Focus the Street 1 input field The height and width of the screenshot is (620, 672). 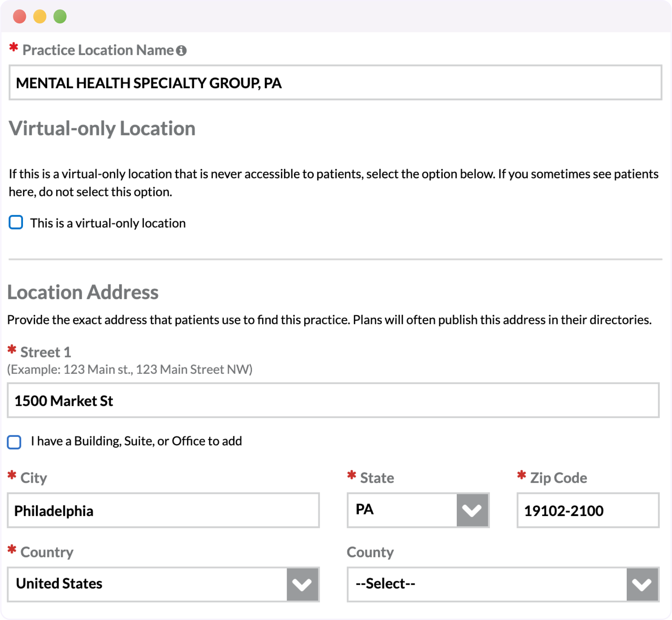coord(333,400)
